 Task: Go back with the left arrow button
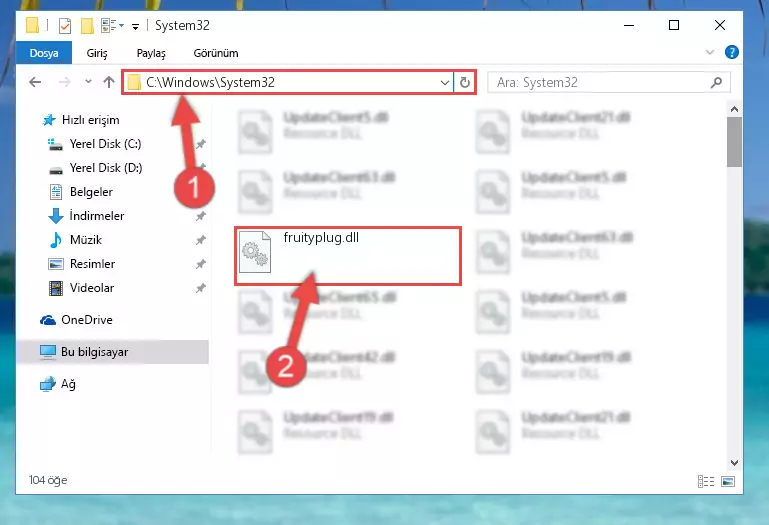tap(35, 82)
